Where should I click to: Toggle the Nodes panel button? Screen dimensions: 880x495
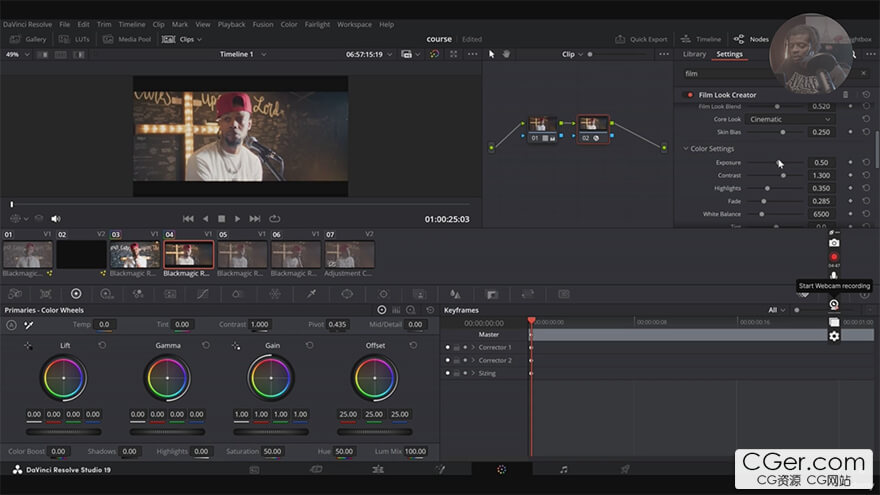click(751, 39)
